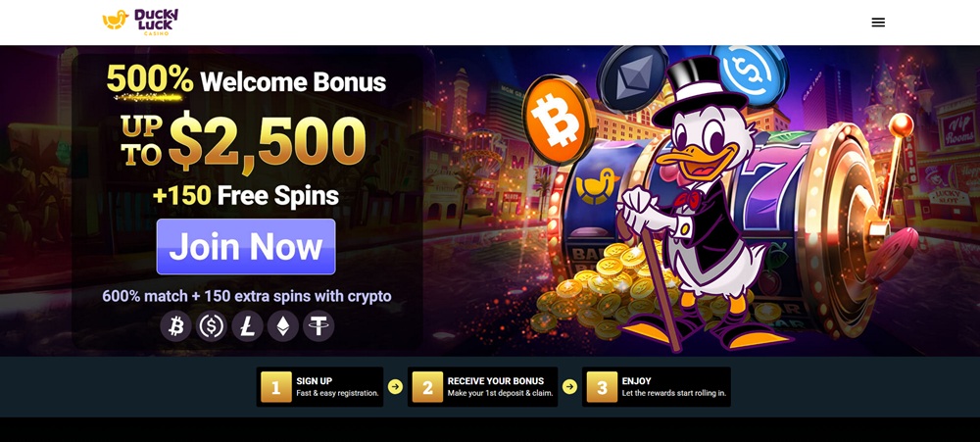Click the Enjoy step box
Viewport: 980px width, 442px height.
pos(657,387)
